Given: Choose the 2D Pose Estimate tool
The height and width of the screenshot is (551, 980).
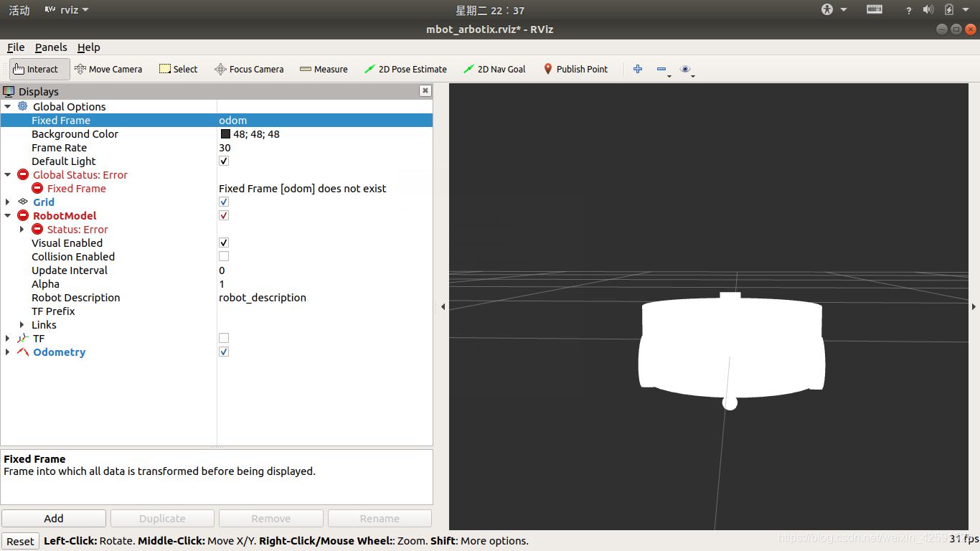Looking at the screenshot, I should (x=405, y=69).
